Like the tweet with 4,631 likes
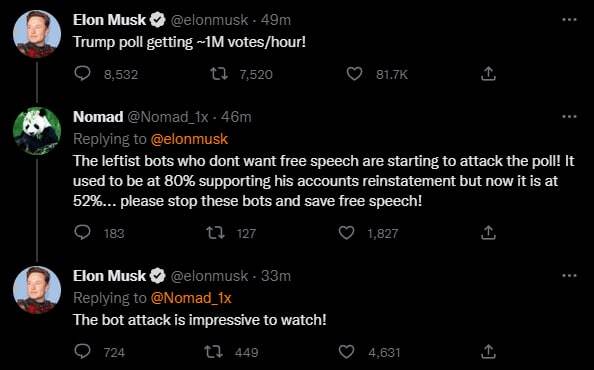594x370 pixels. point(346,352)
